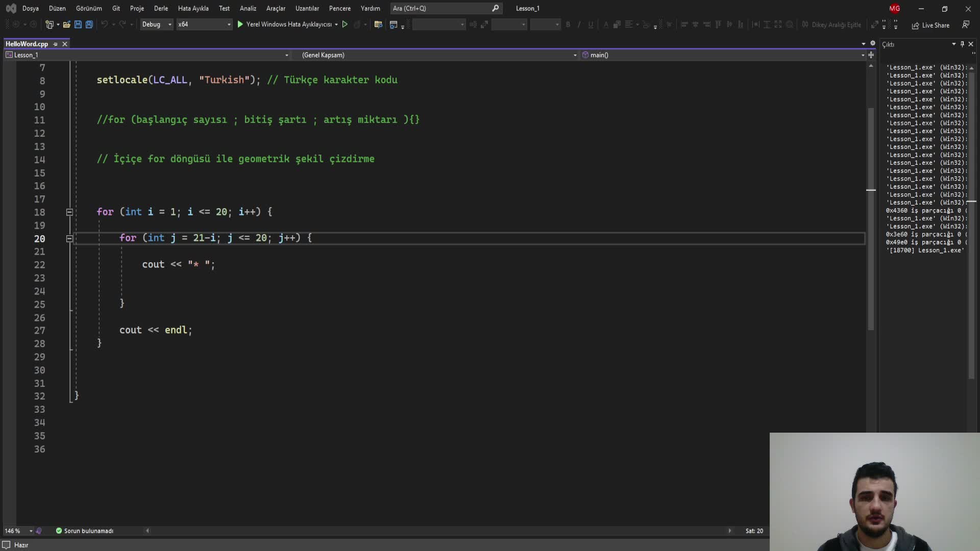Image resolution: width=980 pixels, height=551 pixels.
Task: Open the Araçlar (Tools) menu
Action: click(275, 8)
